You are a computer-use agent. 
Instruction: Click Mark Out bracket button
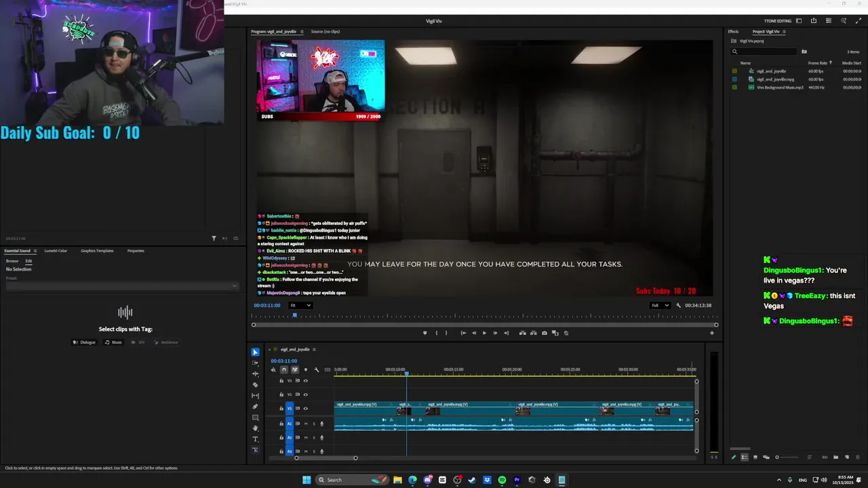click(446, 333)
